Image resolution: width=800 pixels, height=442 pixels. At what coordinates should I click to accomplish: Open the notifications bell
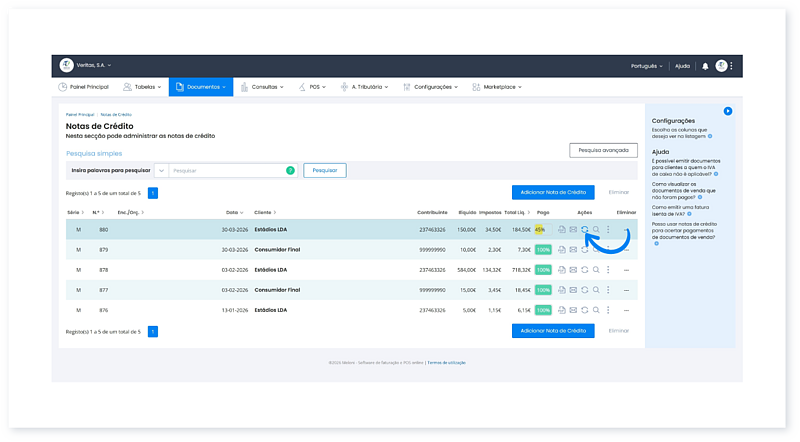704,66
